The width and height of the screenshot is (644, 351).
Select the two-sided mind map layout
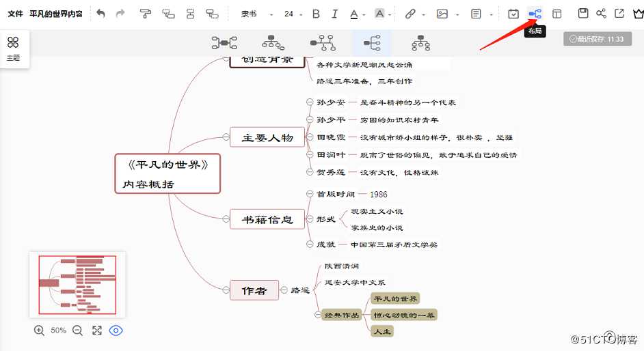click(224, 42)
